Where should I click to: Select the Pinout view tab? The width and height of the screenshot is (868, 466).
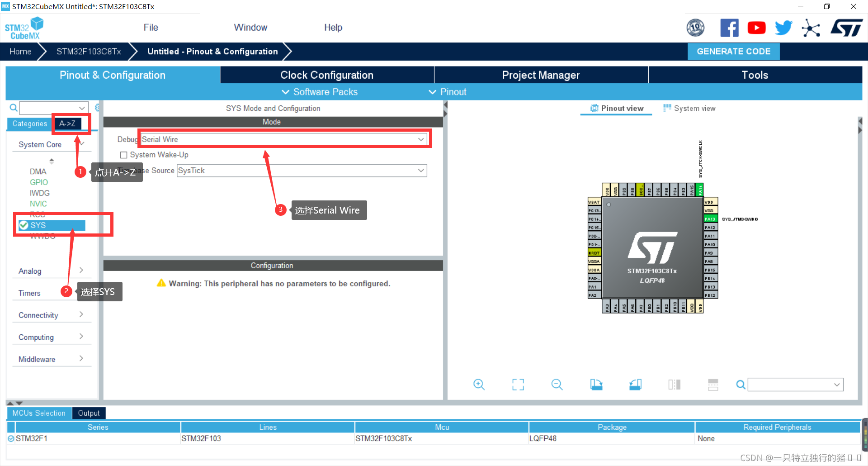pyautogui.click(x=617, y=108)
